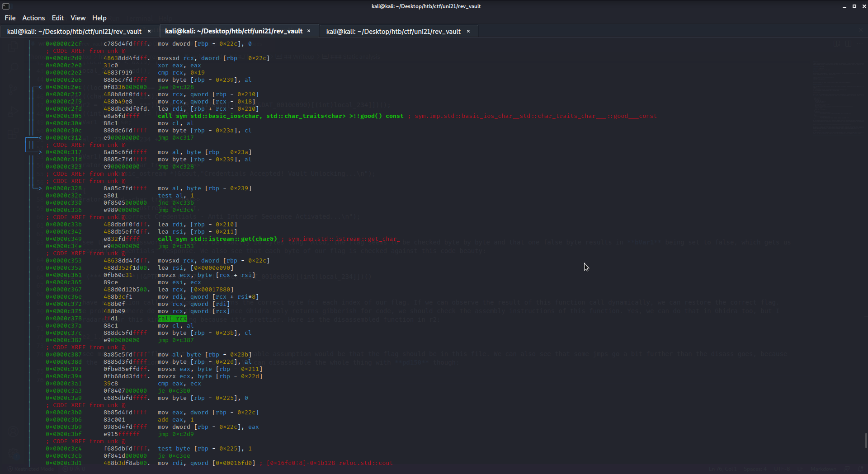Switch to the first terminal tab
The width and height of the screenshot is (868, 474).
point(75,31)
